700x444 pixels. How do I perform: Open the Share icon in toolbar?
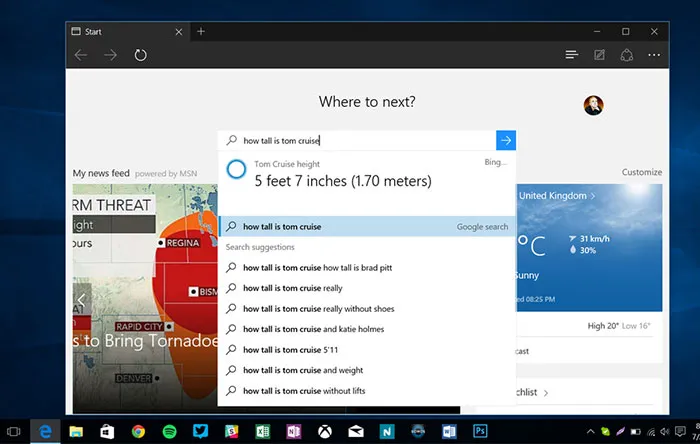[x=627, y=55]
